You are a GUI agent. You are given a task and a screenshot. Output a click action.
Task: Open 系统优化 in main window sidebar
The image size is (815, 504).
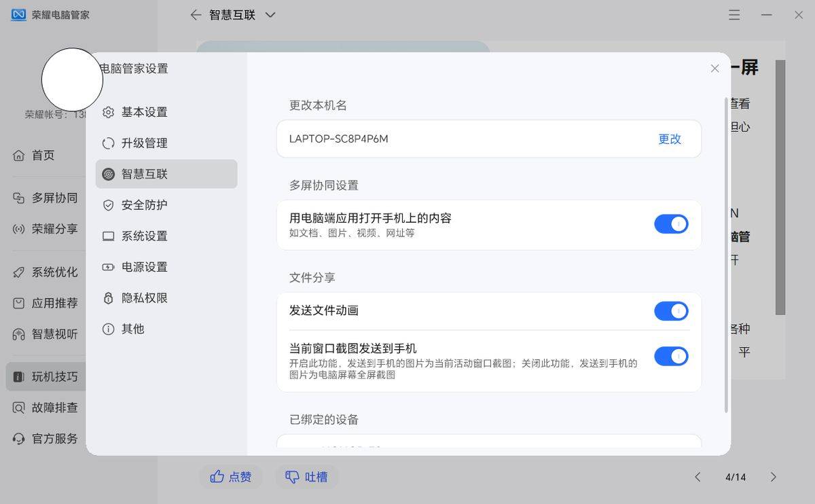(x=46, y=272)
